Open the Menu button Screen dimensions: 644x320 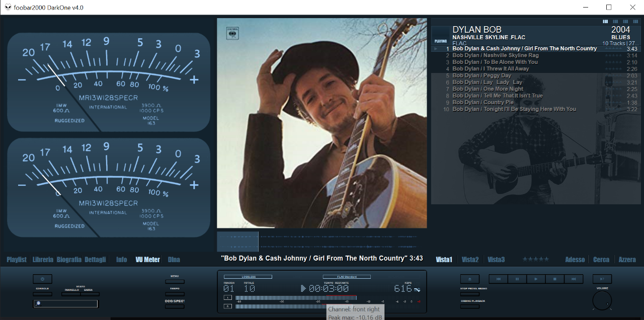(175, 282)
